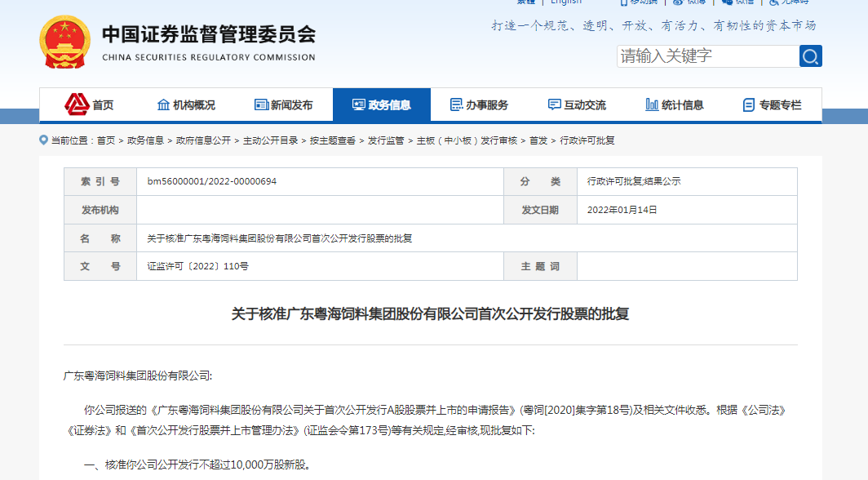
Task: Open the 首页 tab in the navigation bar
Action: [89, 104]
